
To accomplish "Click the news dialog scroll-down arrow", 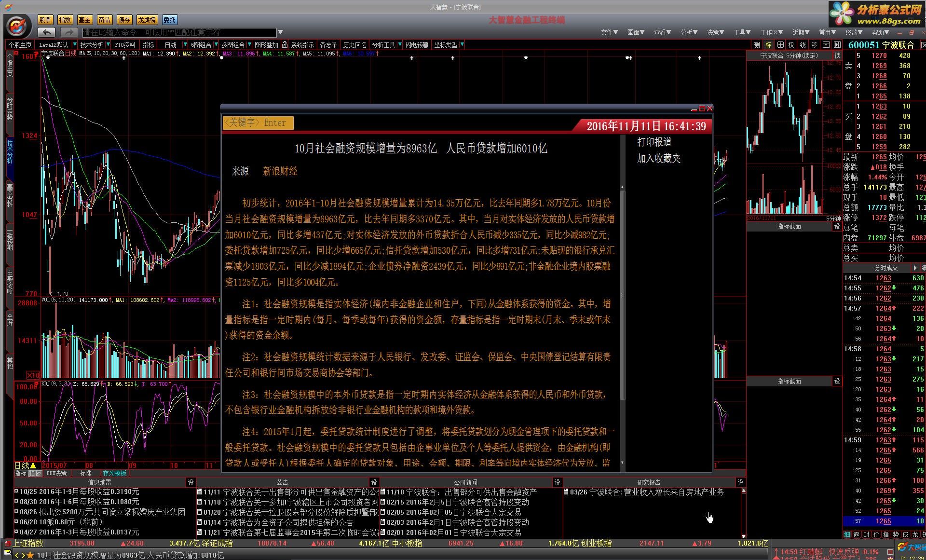I will coord(622,463).
